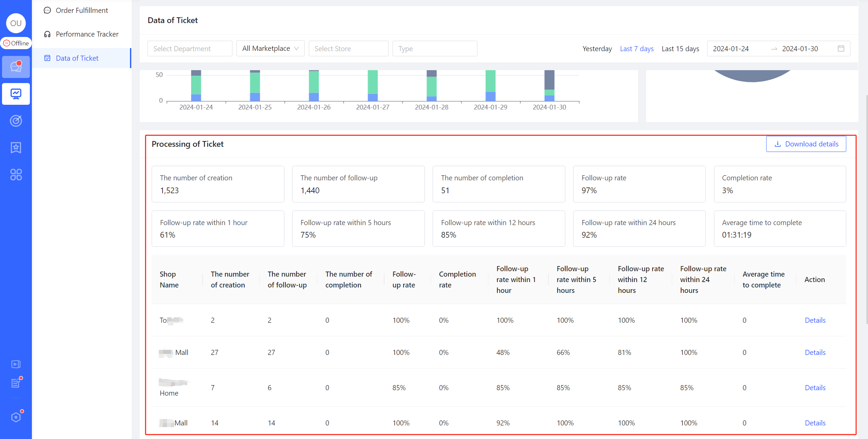Open Details for the 27-creation Mall row
This screenshot has height=439, width=868.
815,353
